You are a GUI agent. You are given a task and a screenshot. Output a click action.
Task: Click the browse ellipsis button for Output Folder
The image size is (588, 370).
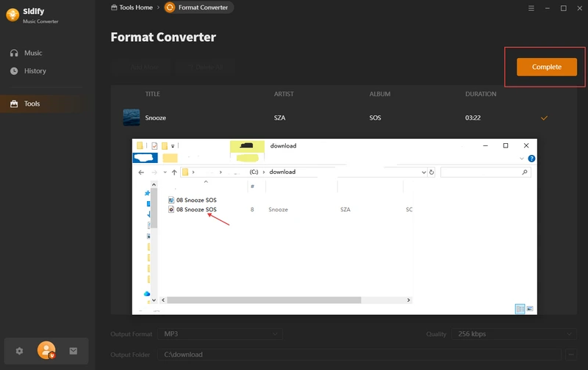[x=571, y=355]
